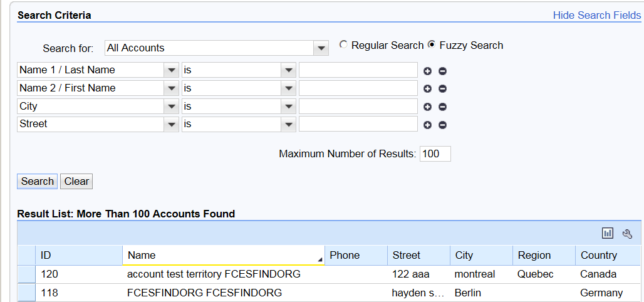The image size is (644, 302).
Task: Click the Hide Search Fields link
Action: coord(597,15)
